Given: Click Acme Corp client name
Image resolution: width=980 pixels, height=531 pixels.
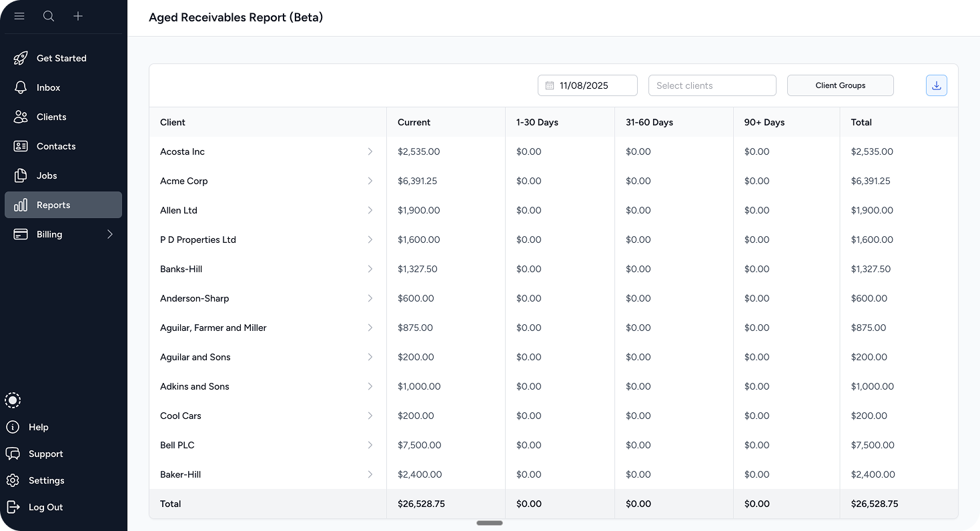Looking at the screenshot, I should click(x=184, y=181).
